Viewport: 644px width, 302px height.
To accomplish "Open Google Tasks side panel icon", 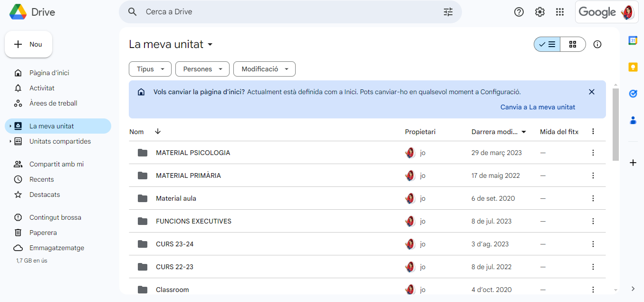I will coord(633,94).
